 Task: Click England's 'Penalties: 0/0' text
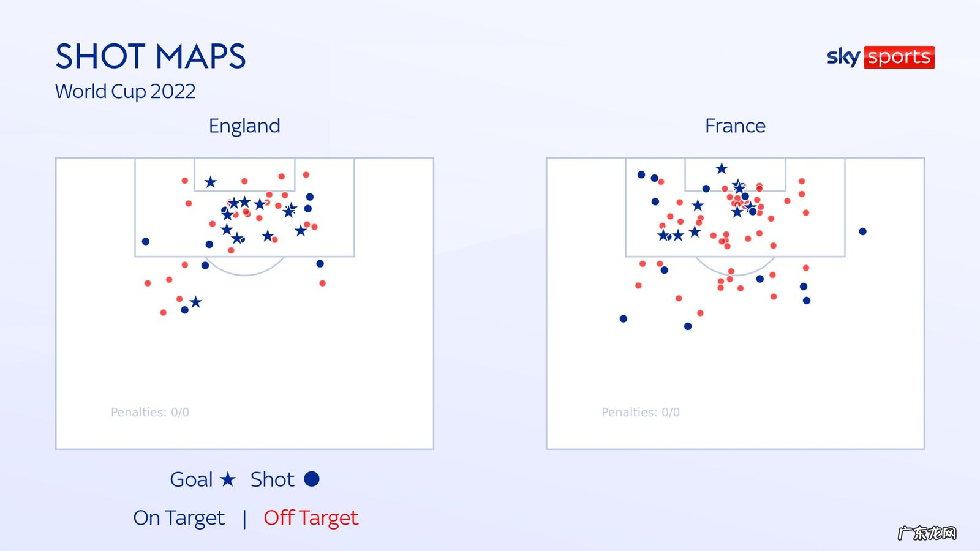click(x=150, y=412)
